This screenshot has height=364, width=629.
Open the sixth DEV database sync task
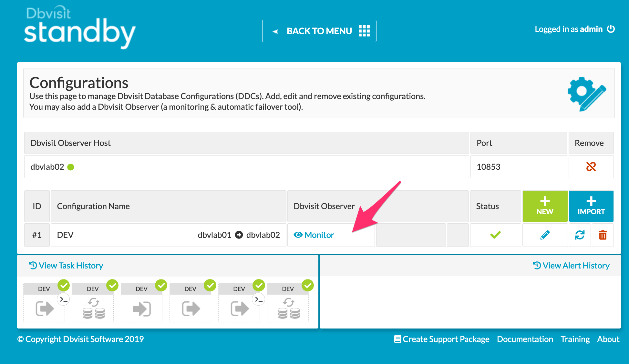[x=288, y=303]
